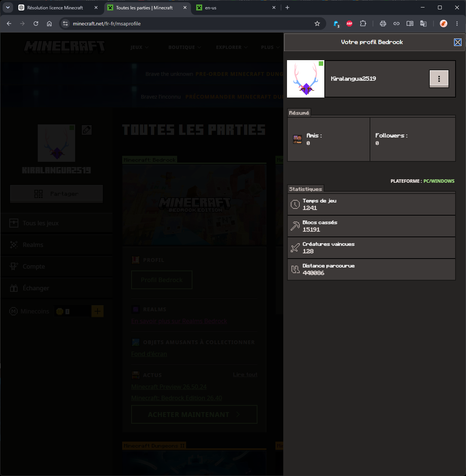This screenshot has height=476, width=466.
Task: Click the blue extension icon with badge 3
Action: 336,24
